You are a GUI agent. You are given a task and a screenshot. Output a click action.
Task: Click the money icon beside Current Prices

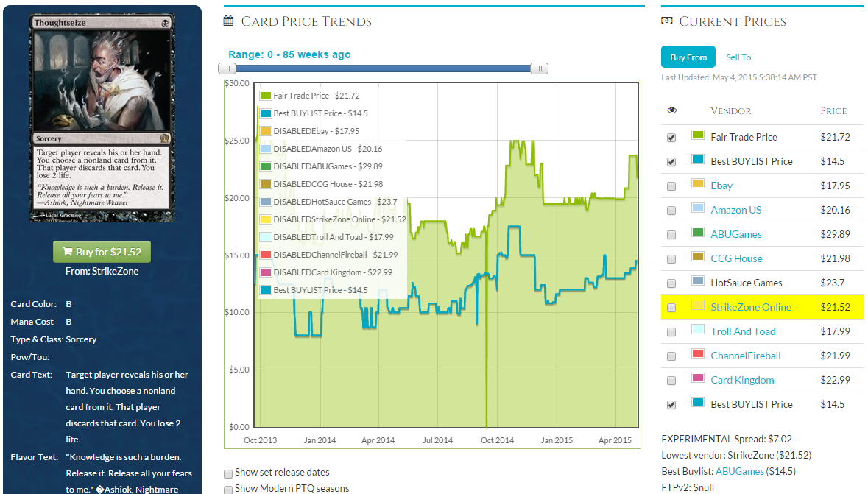coord(667,21)
